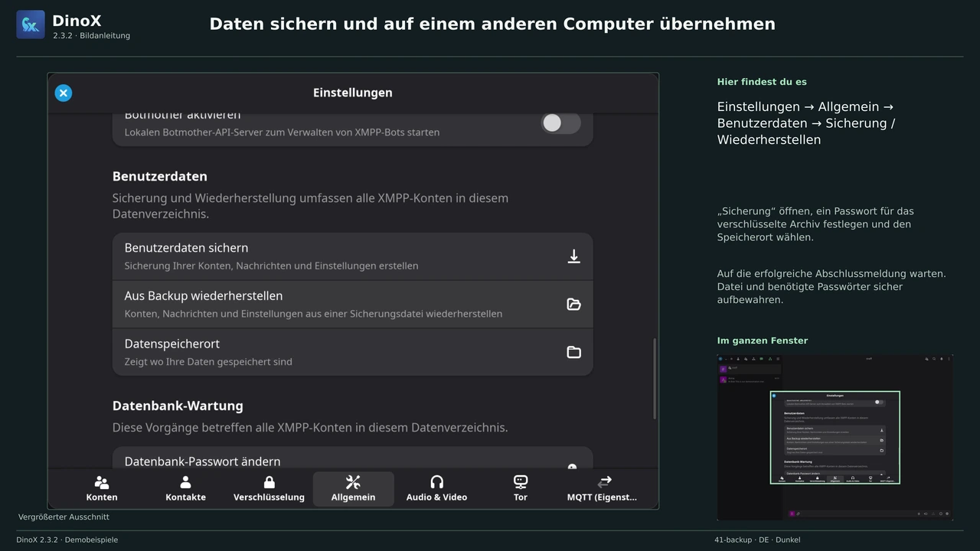Image resolution: width=980 pixels, height=551 pixels.
Task: Click the version label "2.3.2 · Bildanleitung"
Action: (x=92, y=36)
